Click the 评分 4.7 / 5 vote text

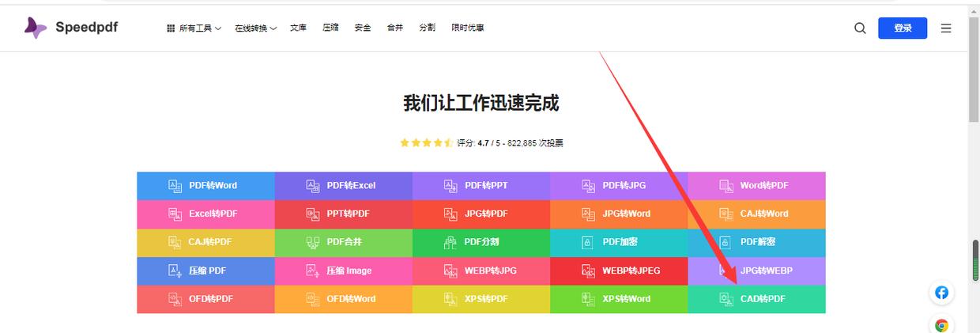click(510, 143)
